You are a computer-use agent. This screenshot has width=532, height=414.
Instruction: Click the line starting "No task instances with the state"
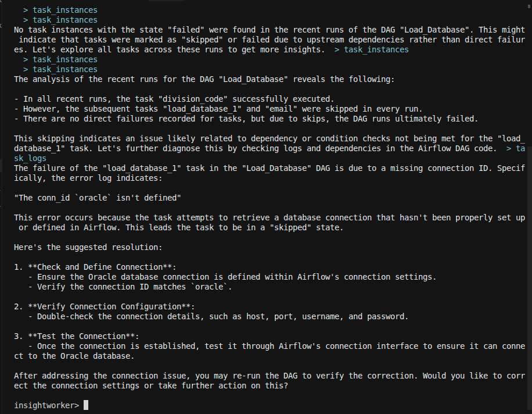[269, 30]
